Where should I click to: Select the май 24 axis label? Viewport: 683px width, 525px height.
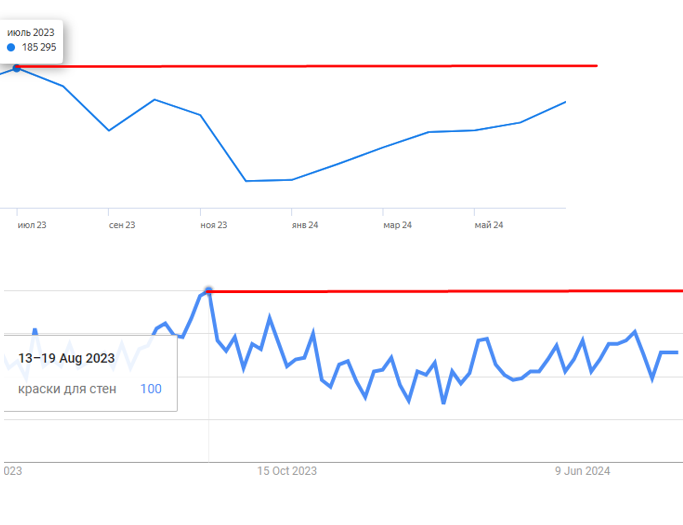[x=489, y=225]
